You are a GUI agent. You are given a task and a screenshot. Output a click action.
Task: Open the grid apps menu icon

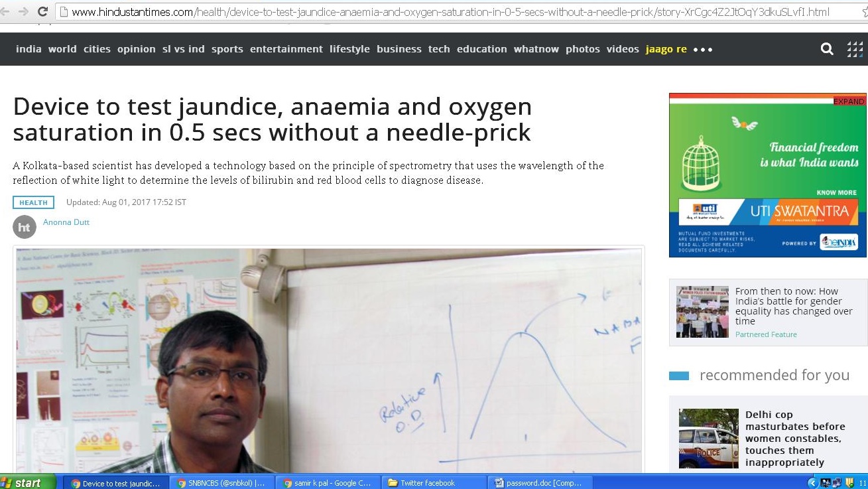(855, 49)
